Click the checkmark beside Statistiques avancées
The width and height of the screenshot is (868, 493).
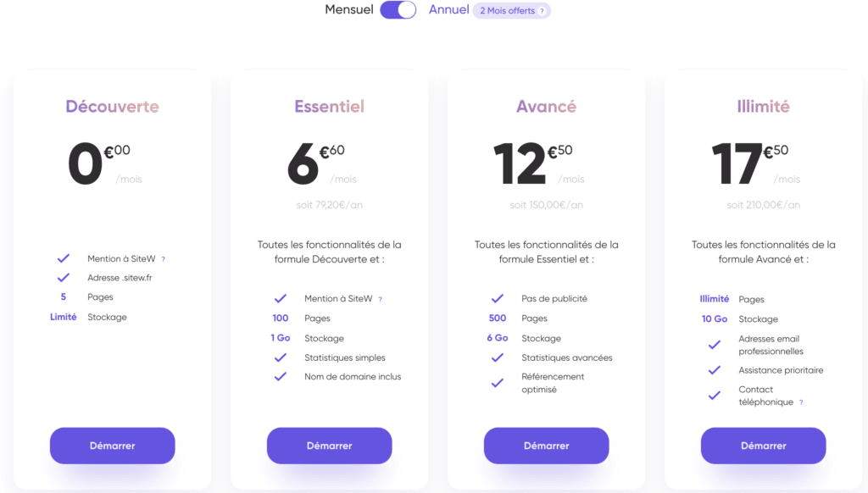pyautogui.click(x=498, y=357)
